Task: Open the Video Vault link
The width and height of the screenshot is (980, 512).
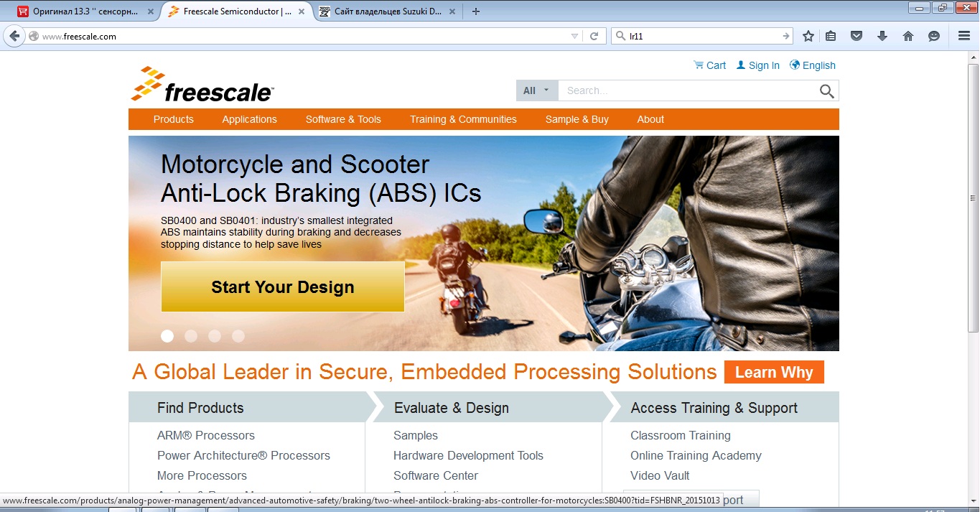Action: pyautogui.click(x=660, y=475)
